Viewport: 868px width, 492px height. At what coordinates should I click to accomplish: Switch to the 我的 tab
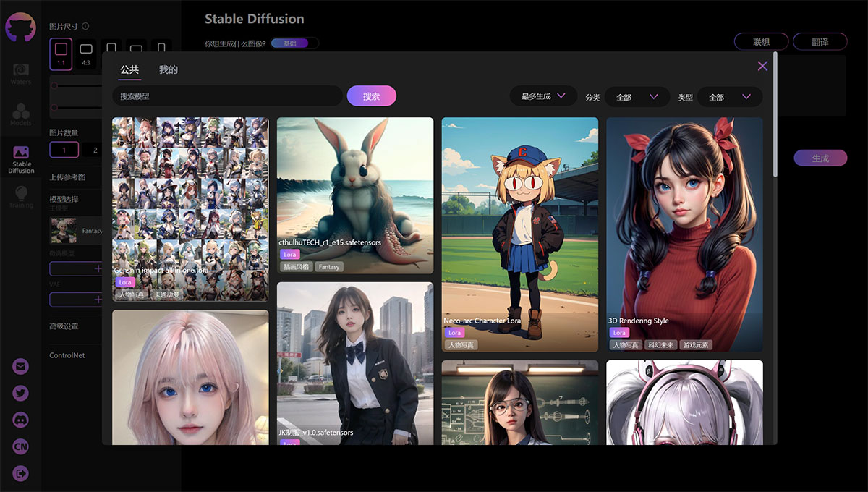pos(169,69)
